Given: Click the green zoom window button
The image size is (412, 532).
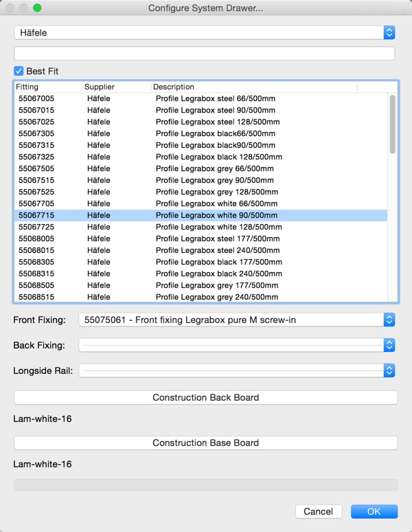Looking at the screenshot, I should click(37, 8).
